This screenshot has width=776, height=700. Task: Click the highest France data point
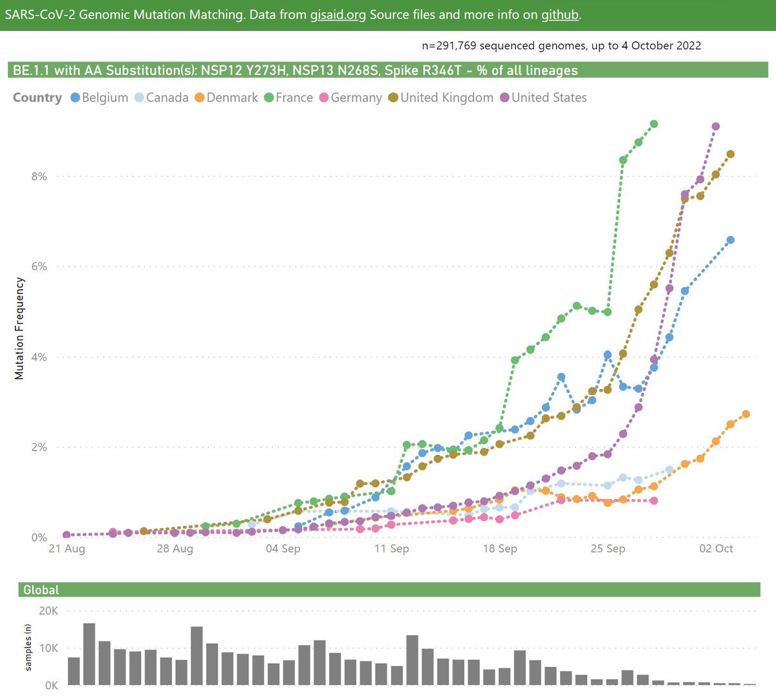coord(654,123)
